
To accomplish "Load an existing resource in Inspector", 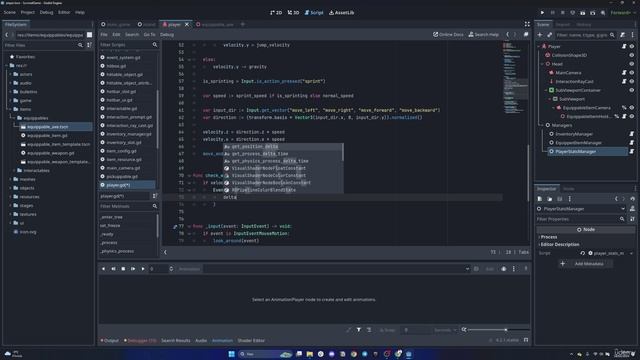I will click(549, 199).
